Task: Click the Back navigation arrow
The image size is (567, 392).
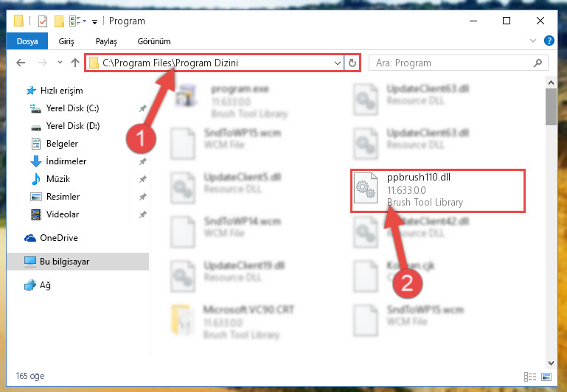Action: coord(21,63)
